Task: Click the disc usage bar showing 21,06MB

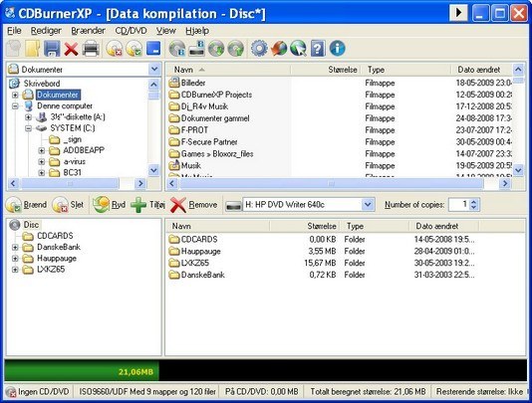Action: click(265, 370)
